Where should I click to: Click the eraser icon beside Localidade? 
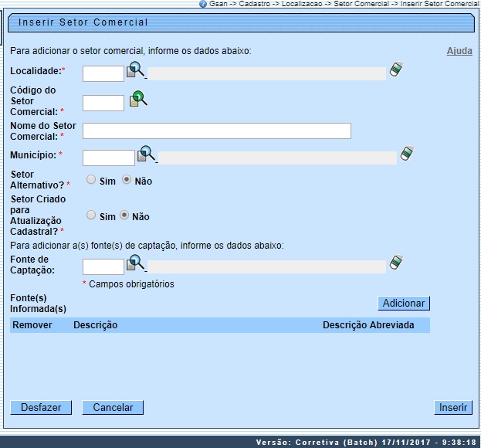(x=396, y=70)
